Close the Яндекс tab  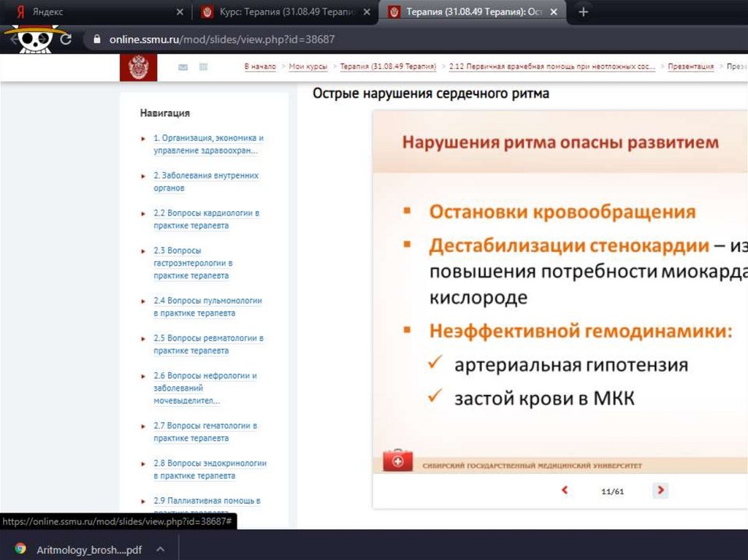pyautogui.click(x=180, y=12)
